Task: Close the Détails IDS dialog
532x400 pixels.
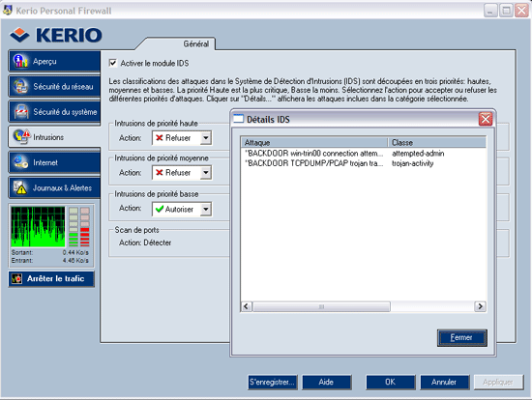Action: tap(486, 119)
